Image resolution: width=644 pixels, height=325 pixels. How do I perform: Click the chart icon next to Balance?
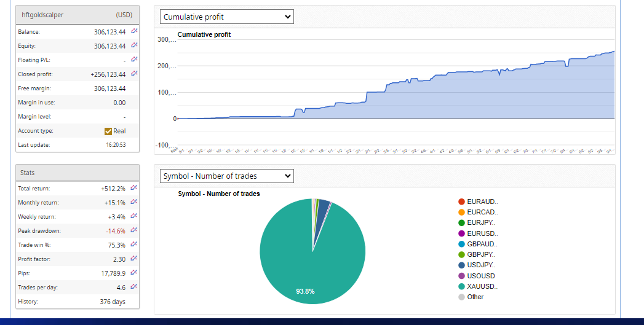(x=135, y=31)
